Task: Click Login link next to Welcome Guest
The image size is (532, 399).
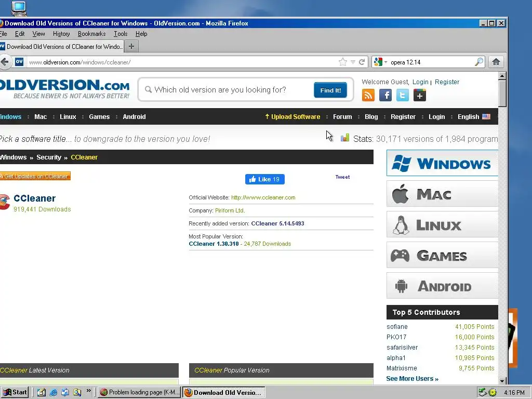Action: point(420,82)
